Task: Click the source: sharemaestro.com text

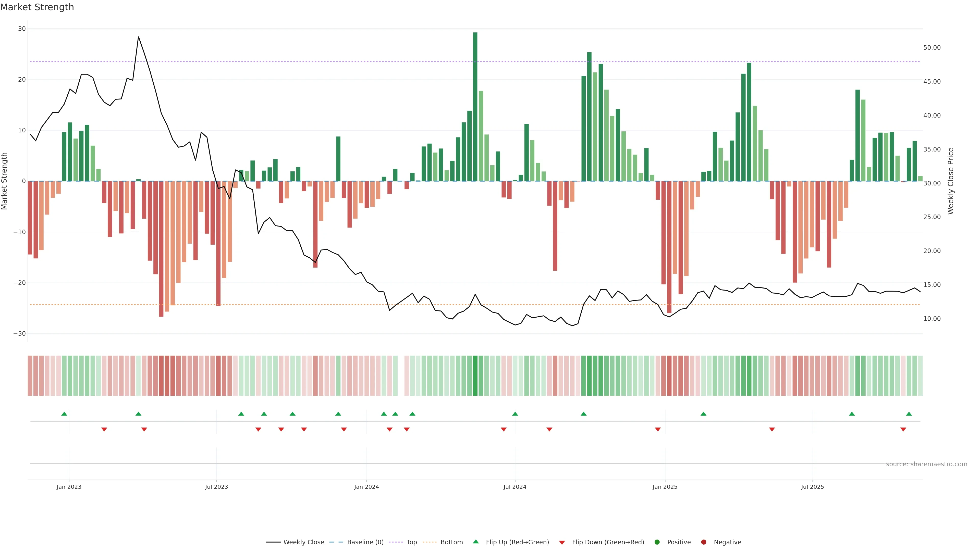Action: coord(926,464)
